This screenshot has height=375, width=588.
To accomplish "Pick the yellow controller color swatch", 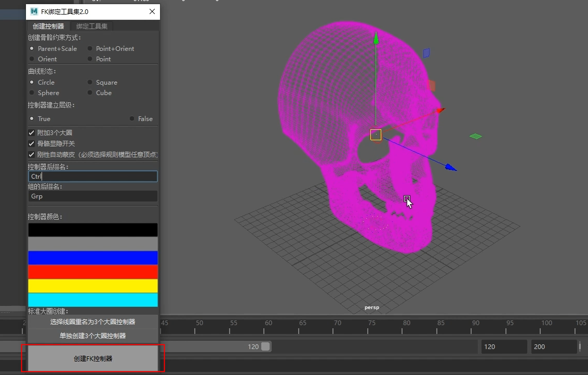I will (x=92, y=286).
